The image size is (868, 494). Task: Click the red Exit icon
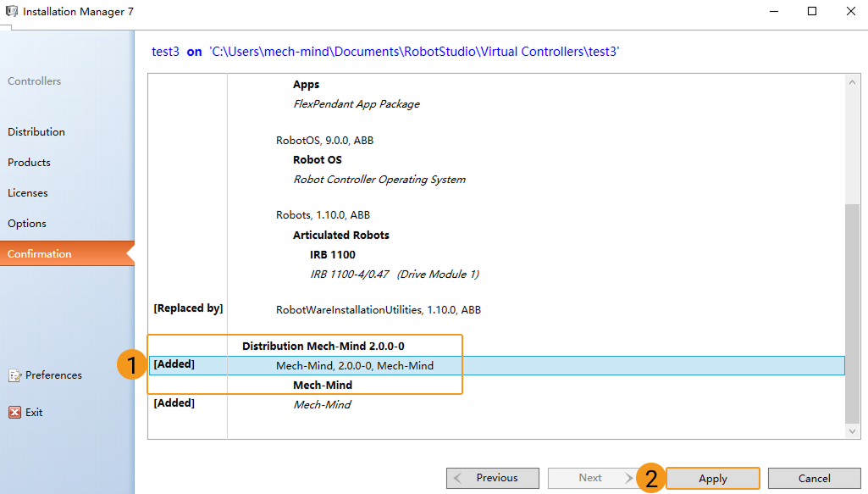coord(14,413)
